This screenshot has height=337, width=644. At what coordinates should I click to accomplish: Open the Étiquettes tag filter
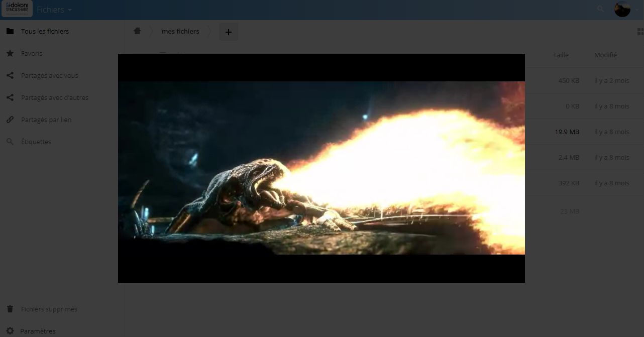click(x=36, y=142)
